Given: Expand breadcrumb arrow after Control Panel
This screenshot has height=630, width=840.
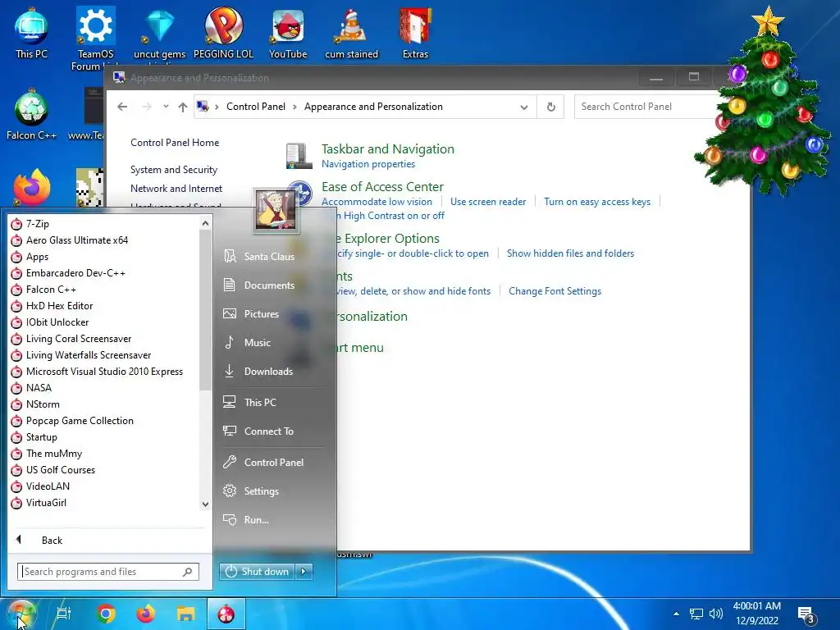Looking at the screenshot, I should click(x=294, y=107).
